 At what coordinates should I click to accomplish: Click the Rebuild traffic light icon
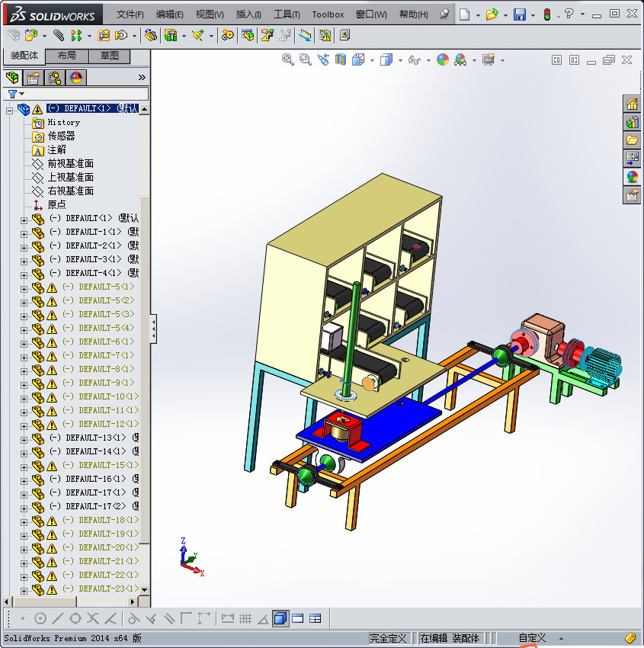click(547, 14)
